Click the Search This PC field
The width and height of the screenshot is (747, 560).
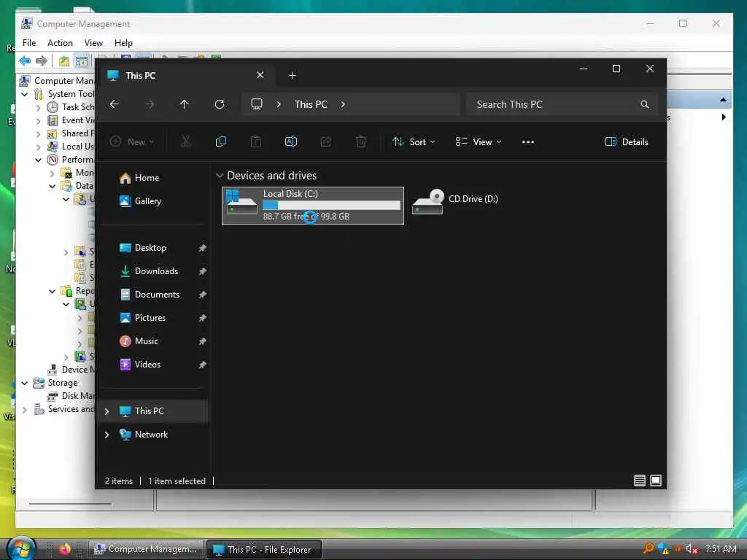coord(562,104)
